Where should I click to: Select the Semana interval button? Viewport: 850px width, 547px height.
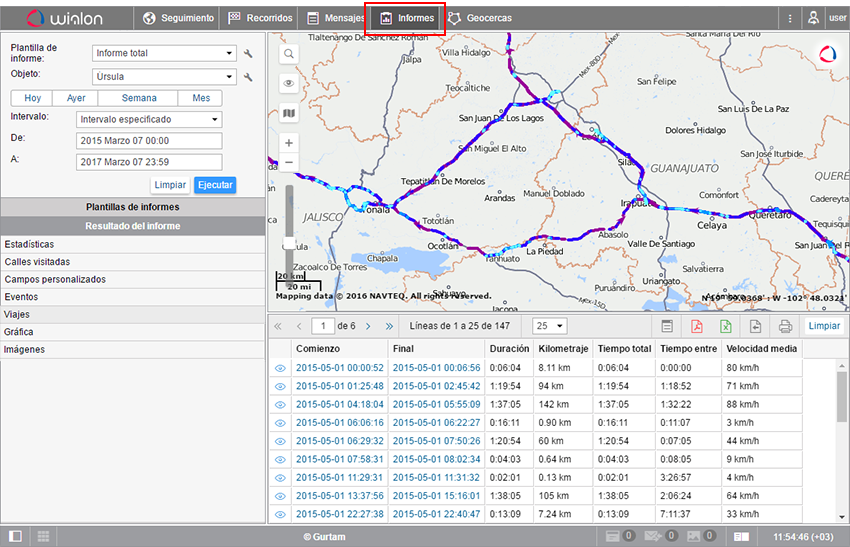(139, 98)
